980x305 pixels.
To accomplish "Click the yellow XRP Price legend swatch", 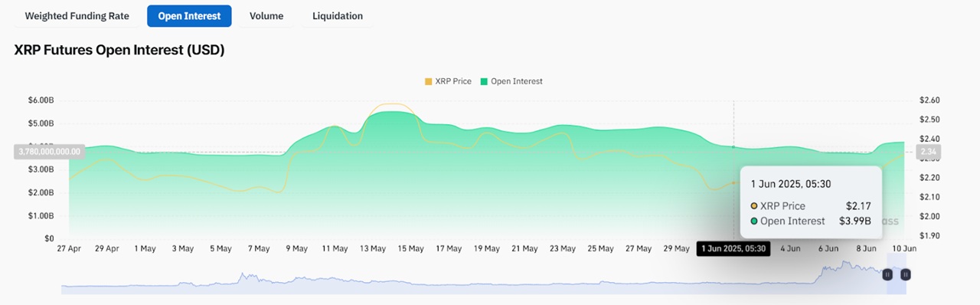I will tap(429, 81).
